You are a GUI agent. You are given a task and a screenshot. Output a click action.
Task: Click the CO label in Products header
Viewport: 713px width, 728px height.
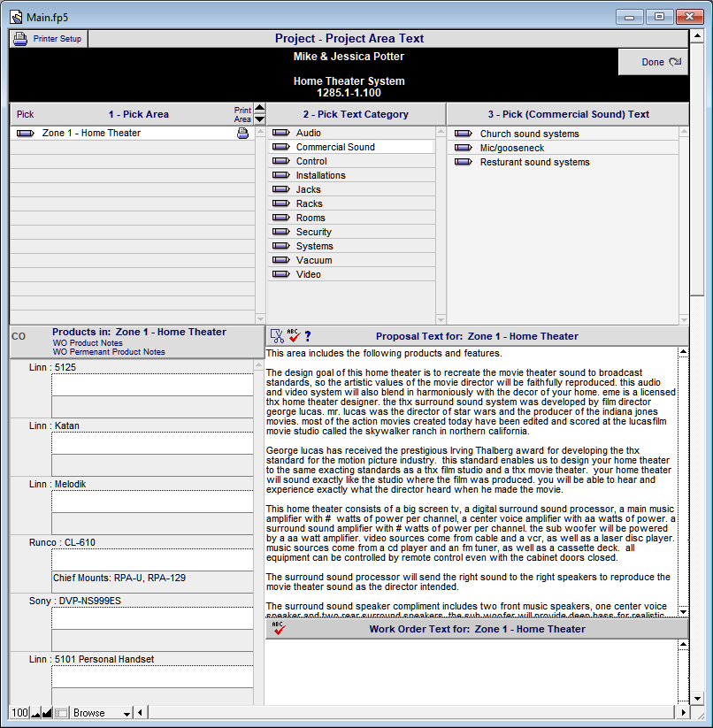click(19, 337)
